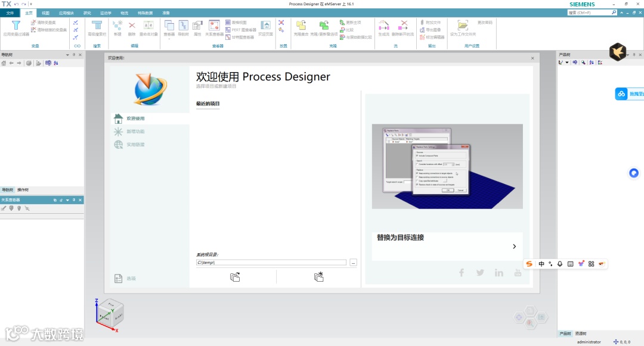Switch to the 资源树 tab at bottom right
Screen dimensions: 644x346
[x=581, y=333]
